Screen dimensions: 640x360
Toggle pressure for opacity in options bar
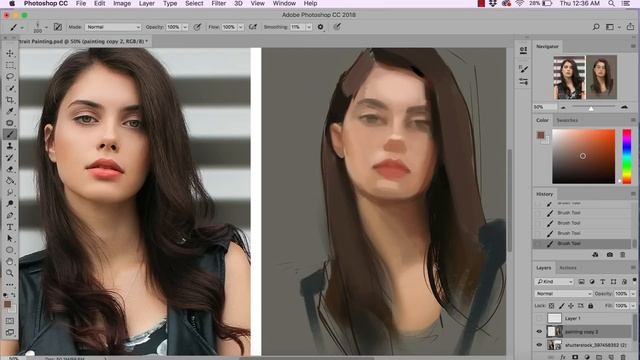click(x=197, y=27)
